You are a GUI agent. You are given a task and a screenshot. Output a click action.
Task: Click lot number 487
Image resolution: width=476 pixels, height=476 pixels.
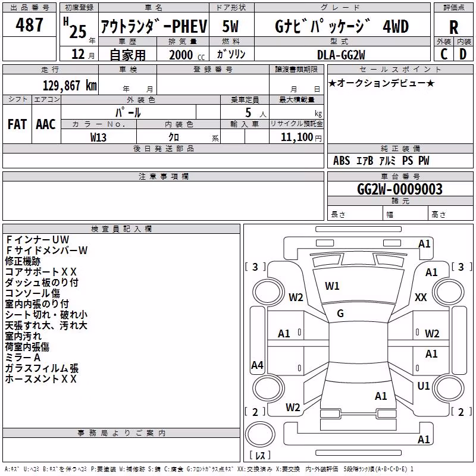click(29, 25)
